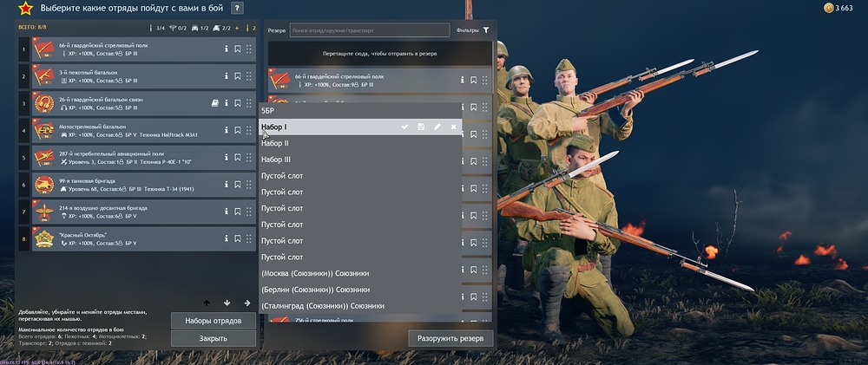Image resolution: width=868 pixels, height=365 pixels.
Task: Click the Разоружить резерв button
Action: pos(450,338)
